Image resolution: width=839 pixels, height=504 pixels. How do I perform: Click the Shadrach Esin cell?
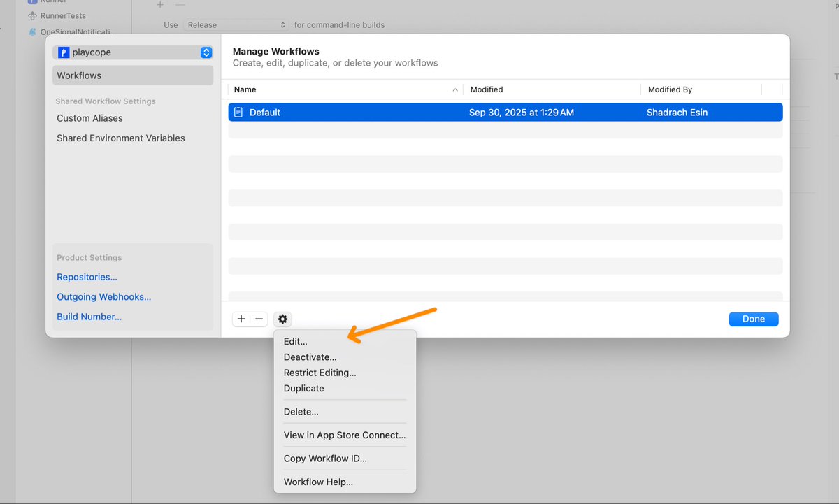[x=677, y=112]
